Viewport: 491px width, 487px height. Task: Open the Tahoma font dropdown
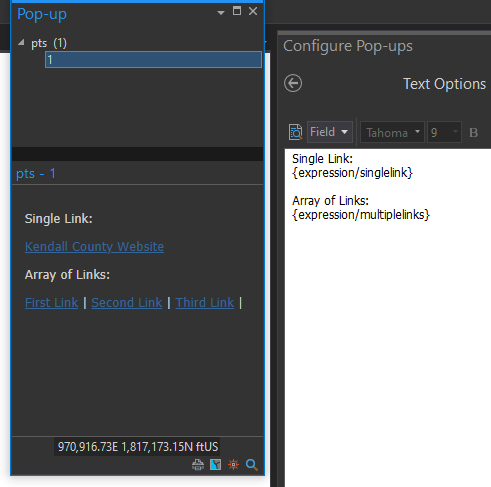(x=393, y=133)
